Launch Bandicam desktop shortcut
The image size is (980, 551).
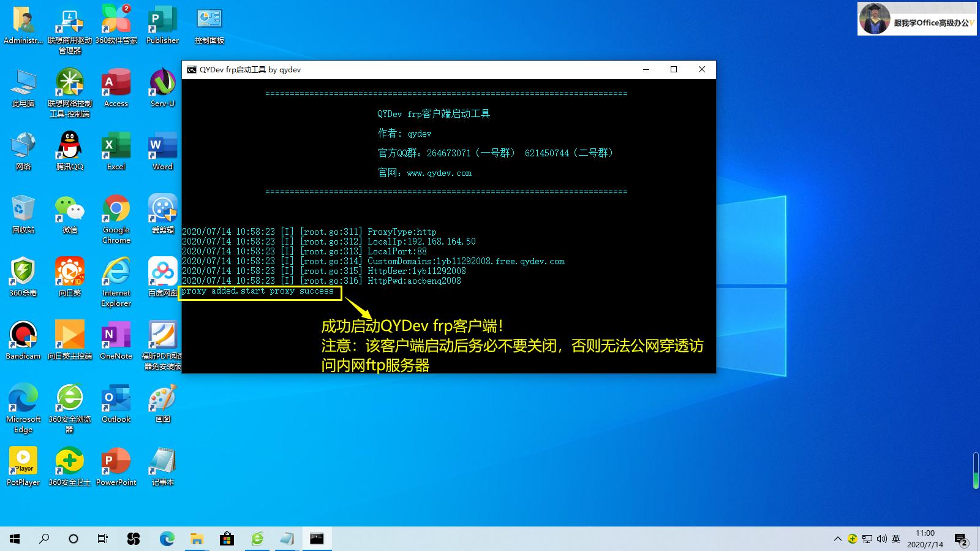[23, 341]
